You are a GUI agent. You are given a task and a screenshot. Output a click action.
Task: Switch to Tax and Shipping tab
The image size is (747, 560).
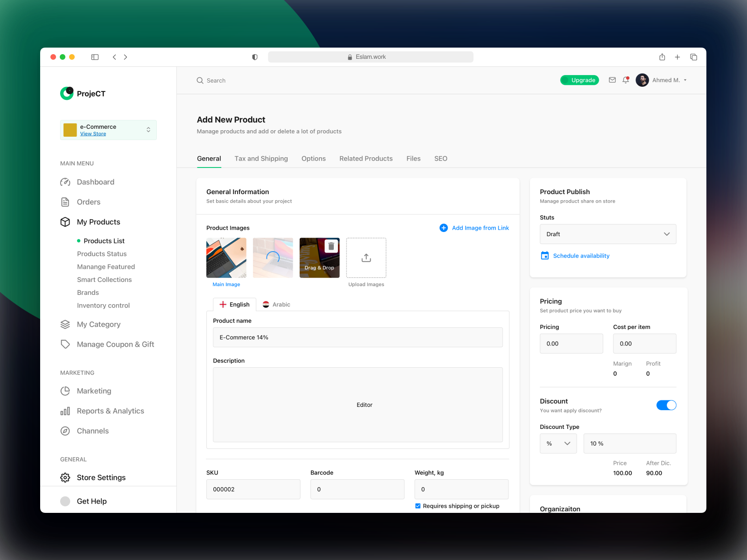[261, 159]
